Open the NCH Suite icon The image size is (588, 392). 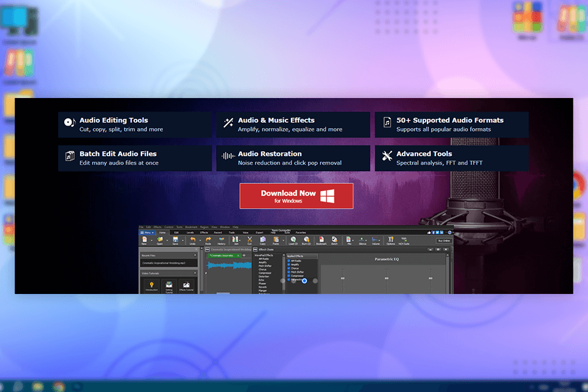(x=404, y=240)
